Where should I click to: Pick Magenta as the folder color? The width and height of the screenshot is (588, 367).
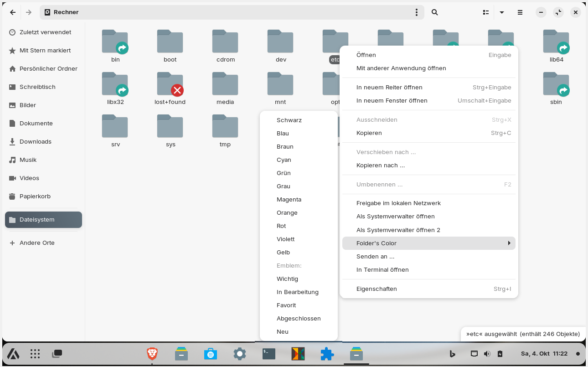289,199
